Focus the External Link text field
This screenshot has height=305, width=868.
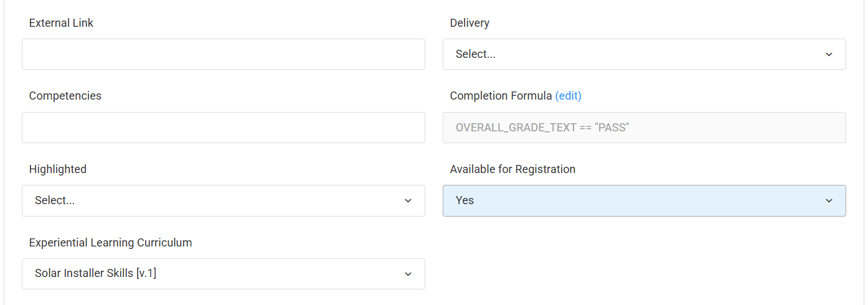click(x=223, y=54)
